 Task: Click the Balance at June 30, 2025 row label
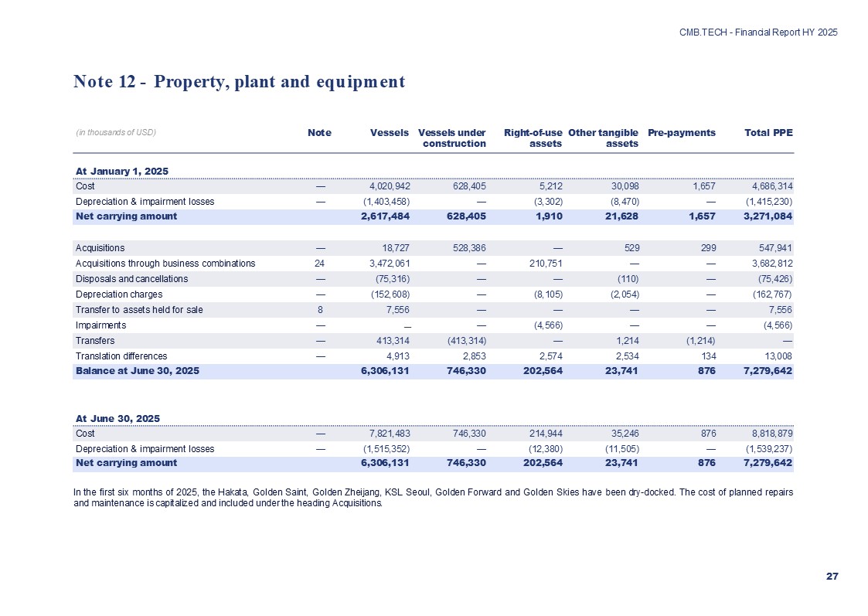tap(137, 371)
